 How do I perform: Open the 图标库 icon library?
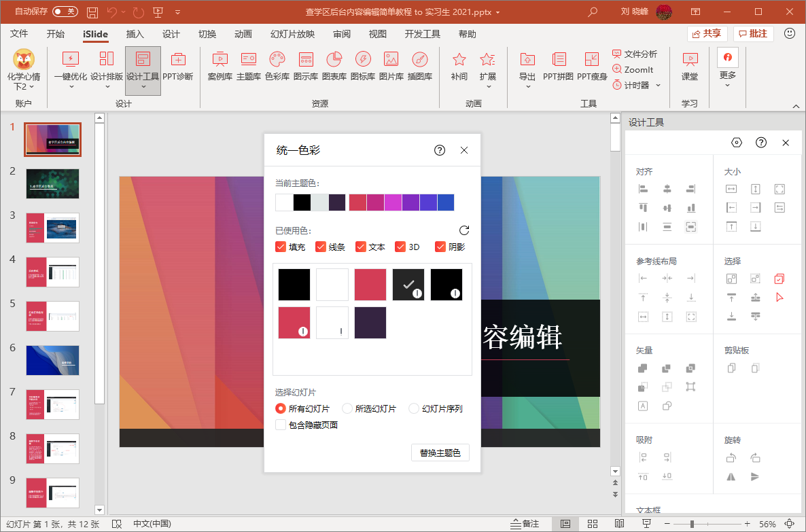[x=362, y=67]
